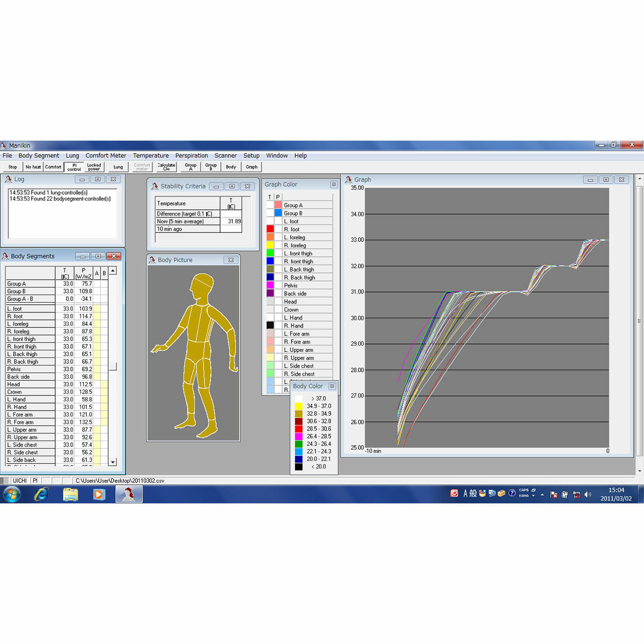Open Internet Explorer from the taskbar
Screen dimensions: 644x644
point(41,494)
